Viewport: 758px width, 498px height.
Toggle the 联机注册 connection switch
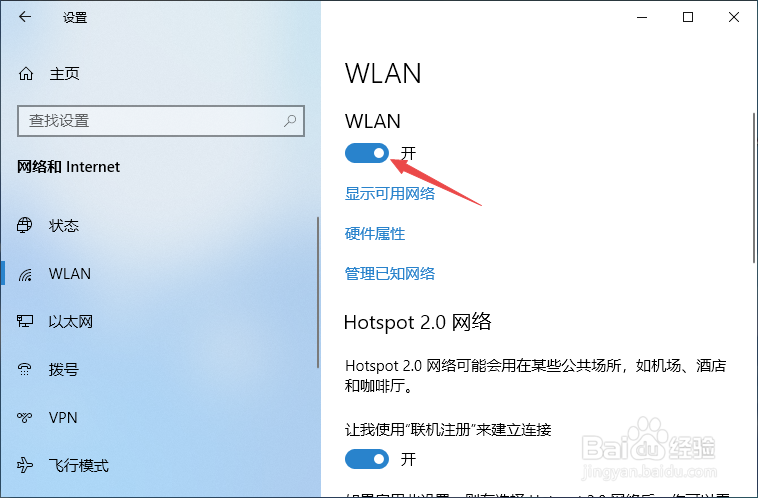[367, 459]
